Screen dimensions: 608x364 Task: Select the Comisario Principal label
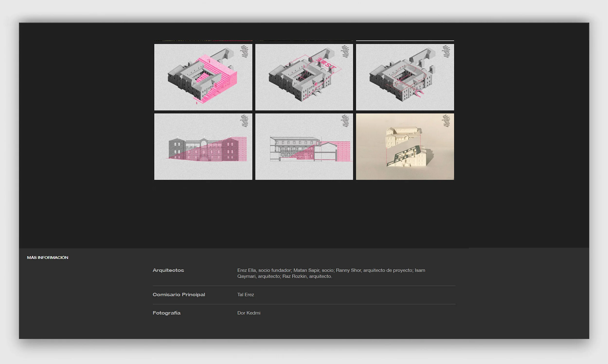click(x=179, y=294)
